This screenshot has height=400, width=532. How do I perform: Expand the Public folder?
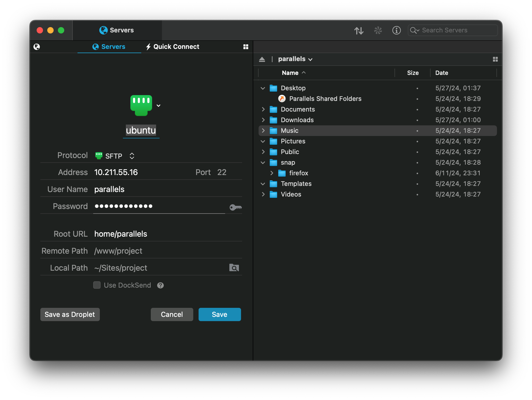263,152
